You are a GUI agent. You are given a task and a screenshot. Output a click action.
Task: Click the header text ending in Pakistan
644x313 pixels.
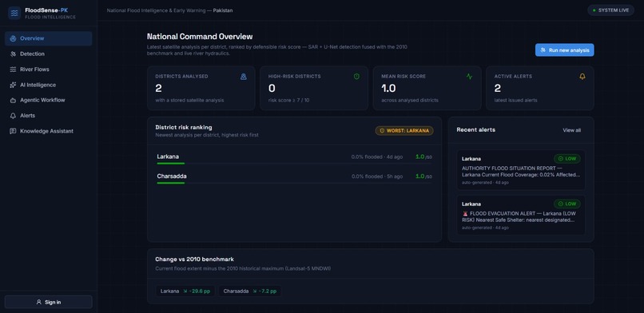pyautogui.click(x=169, y=10)
